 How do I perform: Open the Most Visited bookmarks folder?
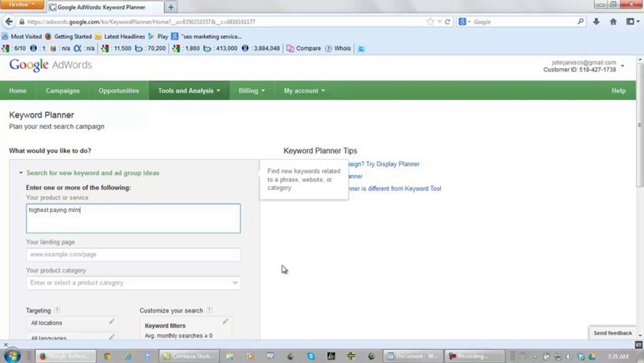(22, 36)
